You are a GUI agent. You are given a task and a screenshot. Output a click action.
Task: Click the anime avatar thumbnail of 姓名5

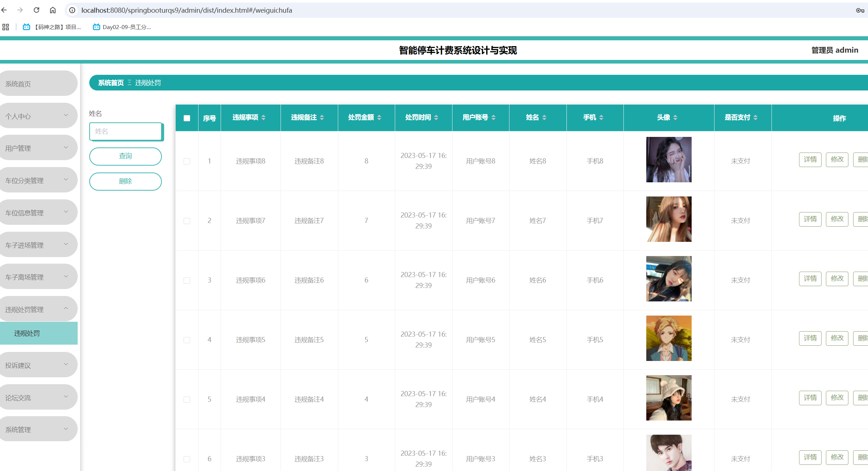click(669, 338)
